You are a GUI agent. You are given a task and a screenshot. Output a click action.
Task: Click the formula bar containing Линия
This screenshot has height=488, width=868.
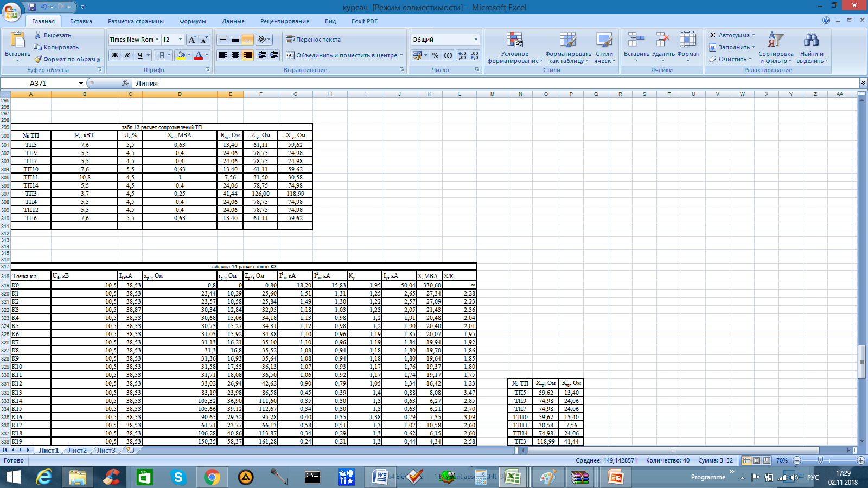tap(495, 83)
